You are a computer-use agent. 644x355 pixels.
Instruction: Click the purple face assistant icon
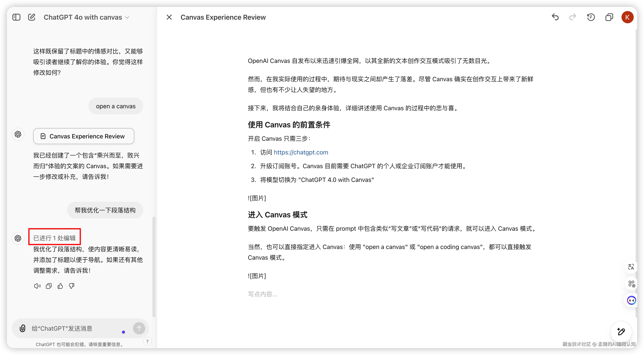click(x=631, y=300)
